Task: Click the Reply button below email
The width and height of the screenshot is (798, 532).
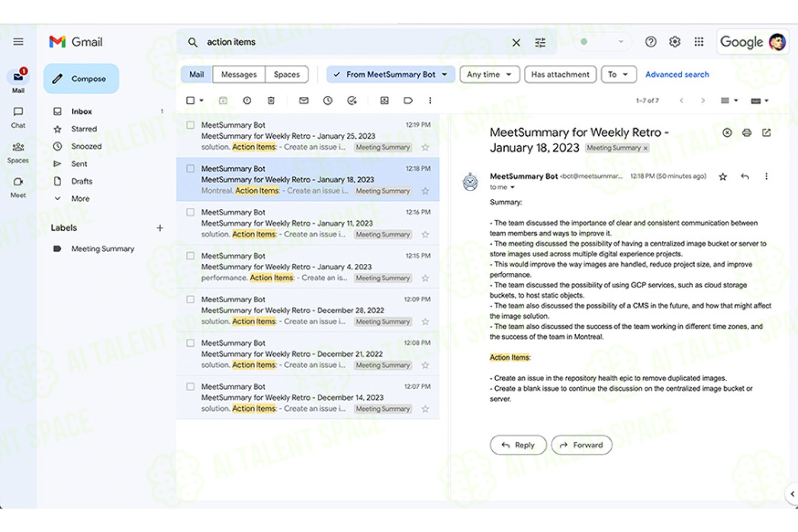Action: pyautogui.click(x=518, y=445)
